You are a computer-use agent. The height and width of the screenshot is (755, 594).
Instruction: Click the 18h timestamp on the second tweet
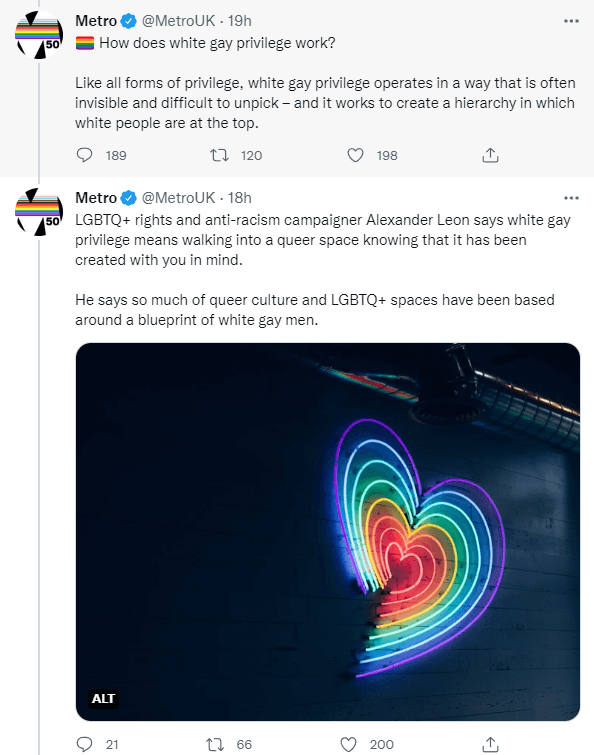[240, 198]
